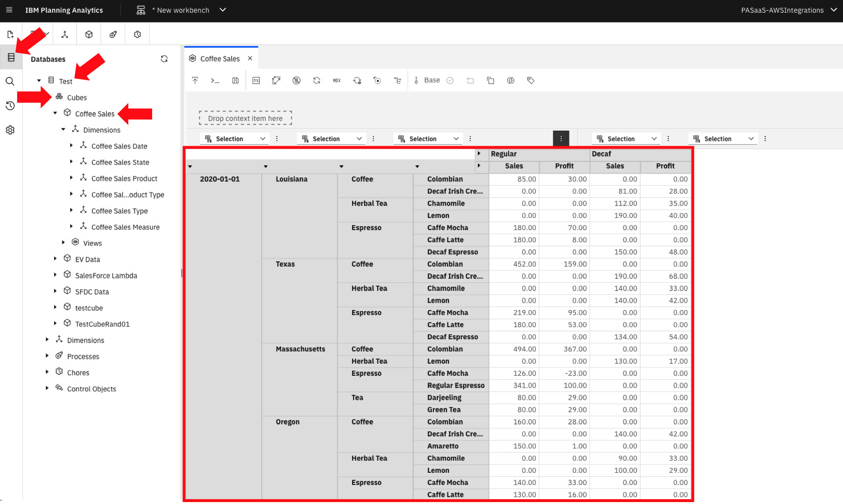Refresh the cube view data
Image resolution: width=843 pixels, height=504 pixels.
317,80
